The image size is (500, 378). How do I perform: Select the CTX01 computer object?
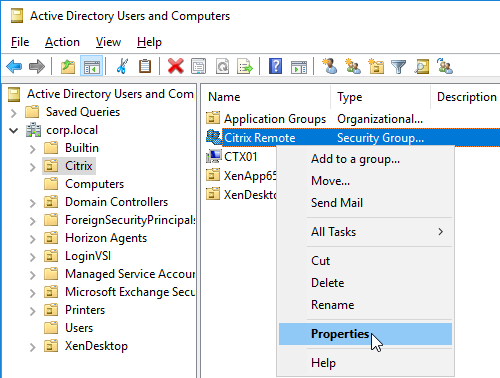241,156
